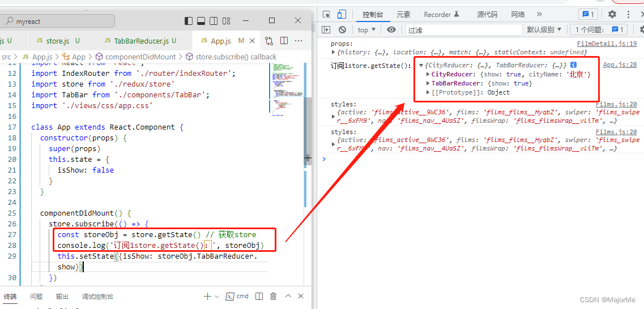Expand the props history object

(334, 53)
